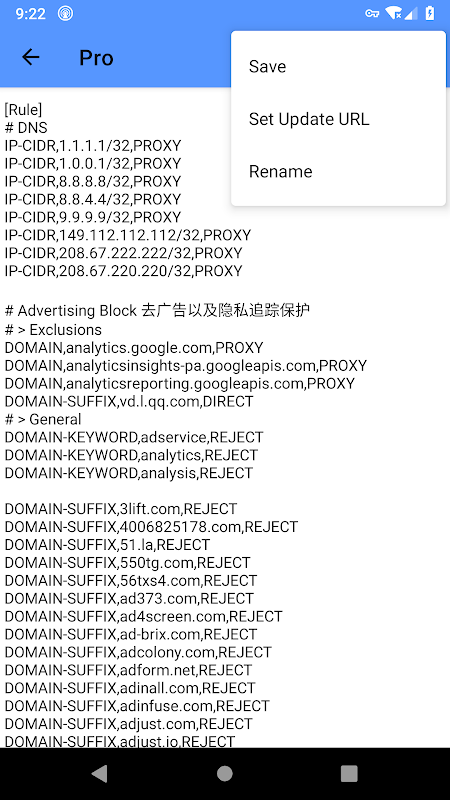This screenshot has height=800, width=450.
Task: Tap the adcolony.com REJECT rule line
Action: pos(138,652)
